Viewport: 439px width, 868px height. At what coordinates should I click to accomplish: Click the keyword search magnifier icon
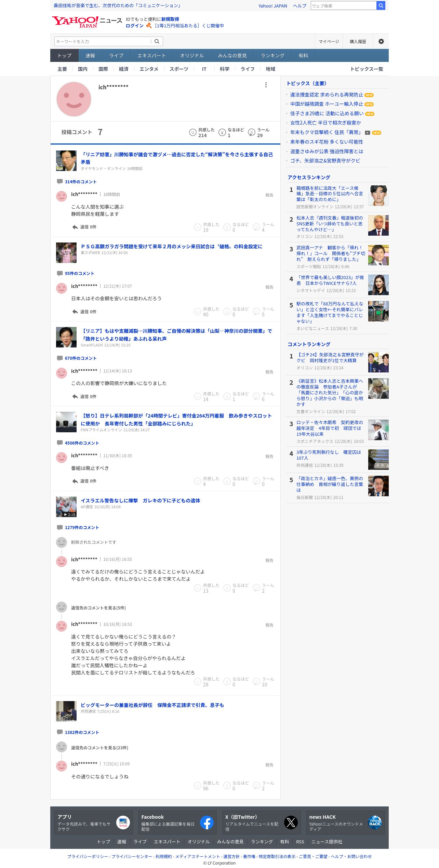coord(157,41)
